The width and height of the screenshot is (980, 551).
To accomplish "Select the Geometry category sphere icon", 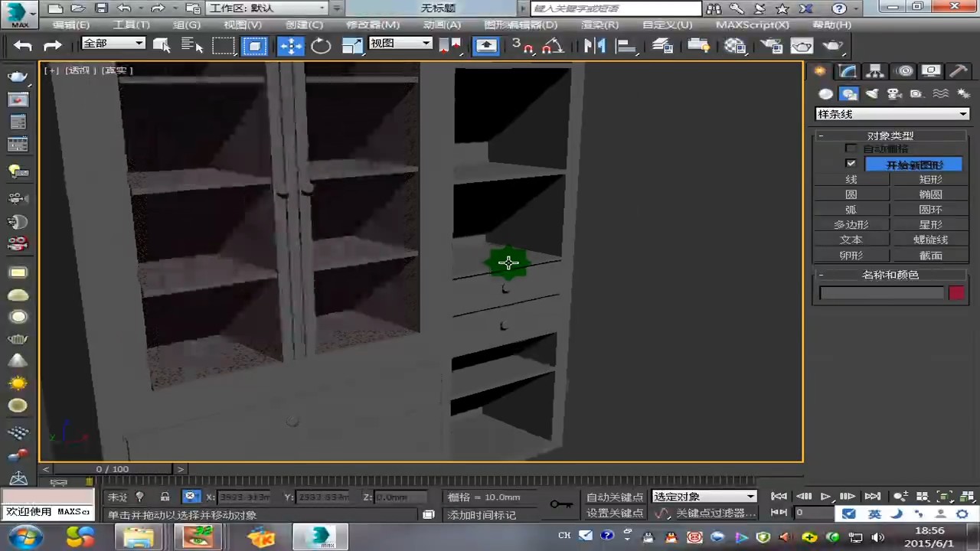I will click(x=825, y=94).
